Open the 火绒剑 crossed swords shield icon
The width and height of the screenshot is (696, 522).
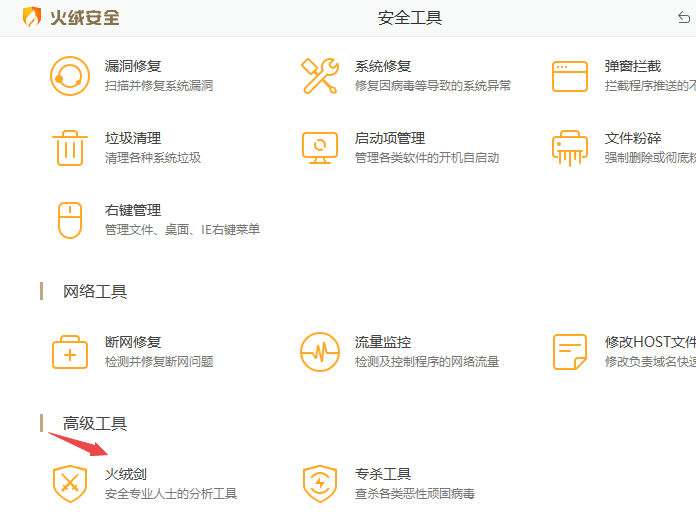[x=70, y=484]
